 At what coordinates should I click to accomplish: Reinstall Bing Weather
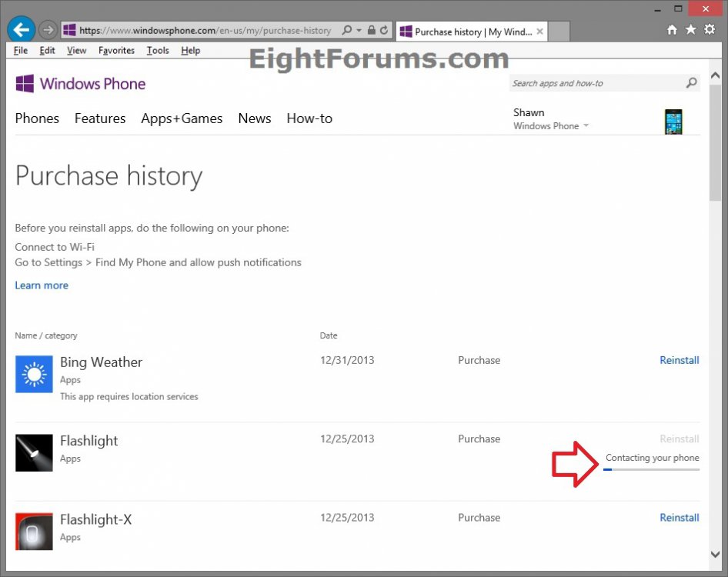tap(680, 360)
